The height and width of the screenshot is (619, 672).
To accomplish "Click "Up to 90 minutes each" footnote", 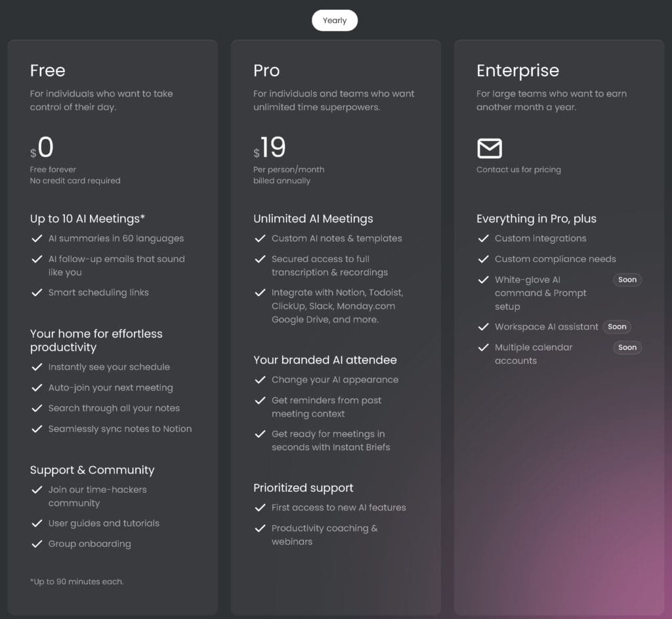I will click(x=77, y=582).
